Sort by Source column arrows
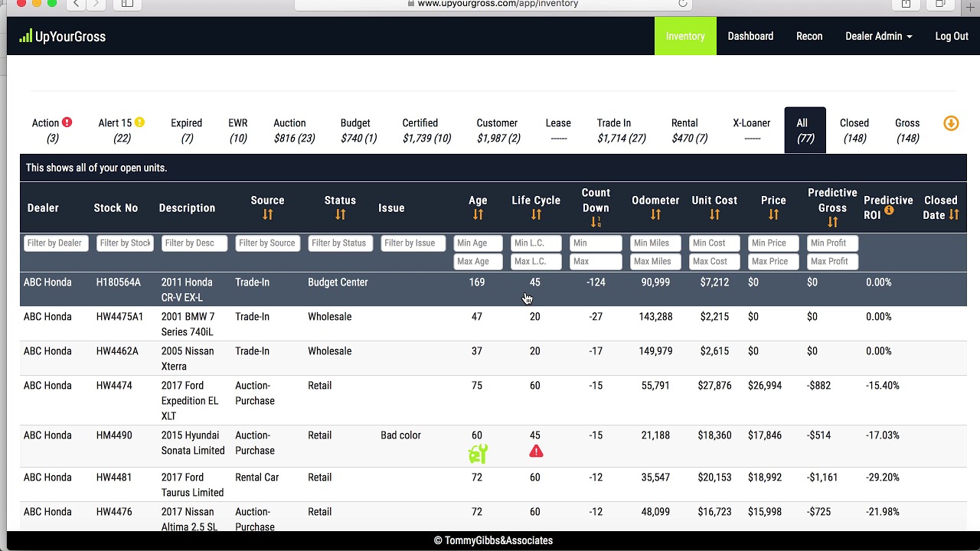This screenshot has height=551, width=980. (267, 215)
